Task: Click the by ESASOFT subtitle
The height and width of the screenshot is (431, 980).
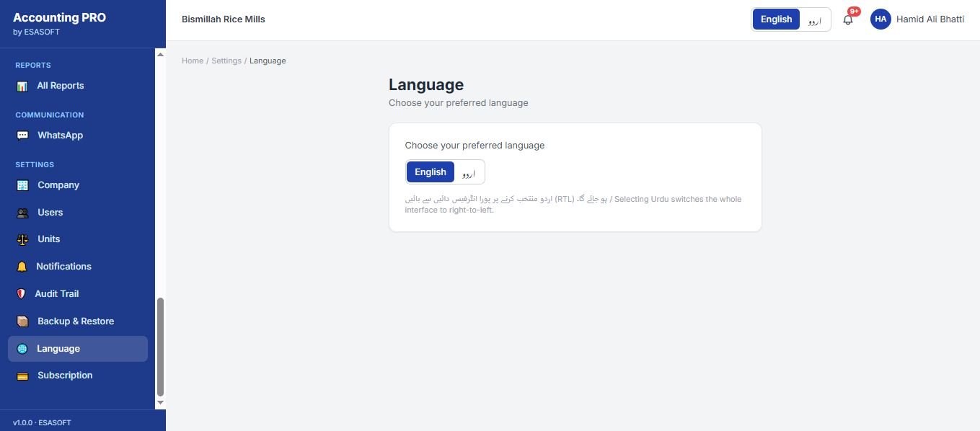Action: click(36, 32)
